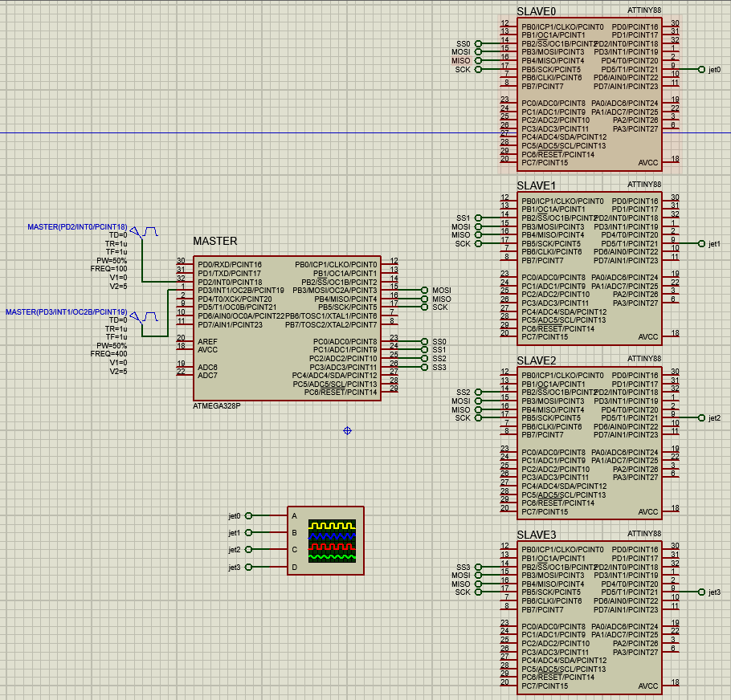Select the MASTER ATMEGA328P chip body
Image resolution: width=731 pixels, height=700 pixels.
pyautogui.click(x=287, y=328)
